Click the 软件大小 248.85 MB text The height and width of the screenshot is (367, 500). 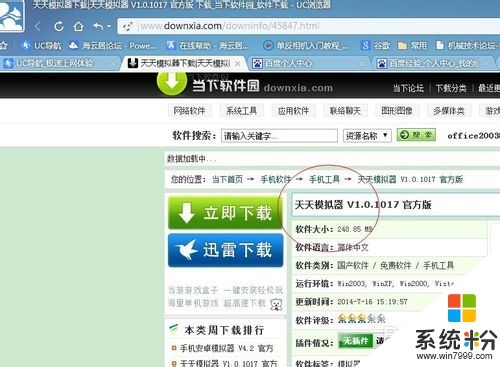pos(334,229)
